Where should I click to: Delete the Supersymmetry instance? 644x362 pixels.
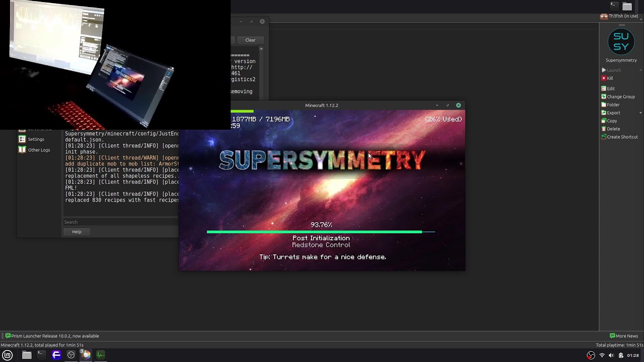[611, 129]
